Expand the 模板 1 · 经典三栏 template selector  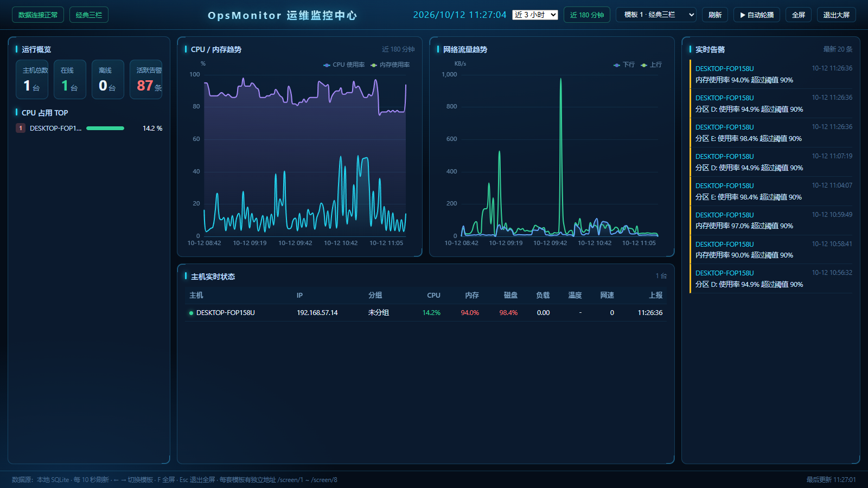(656, 15)
